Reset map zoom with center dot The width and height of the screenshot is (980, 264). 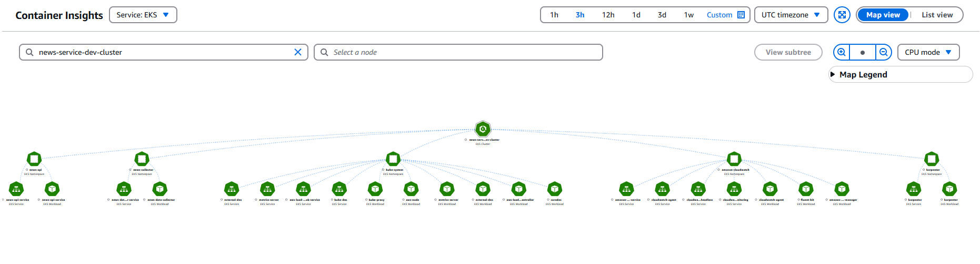pyautogui.click(x=863, y=52)
